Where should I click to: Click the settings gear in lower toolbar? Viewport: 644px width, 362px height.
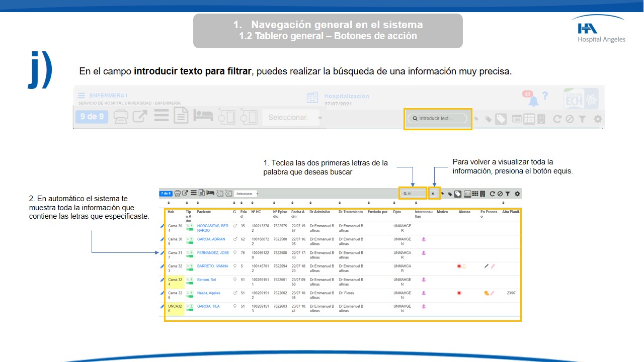click(517, 194)
